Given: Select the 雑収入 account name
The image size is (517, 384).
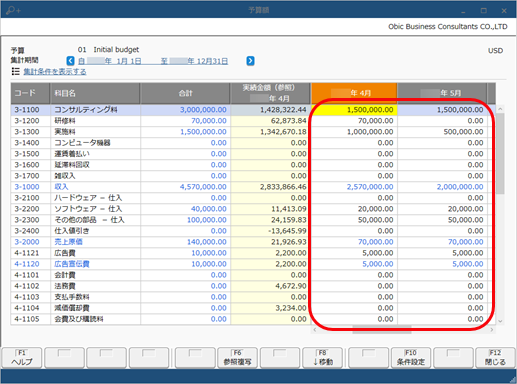Looking at the screenshot, I should coord(65,176).
